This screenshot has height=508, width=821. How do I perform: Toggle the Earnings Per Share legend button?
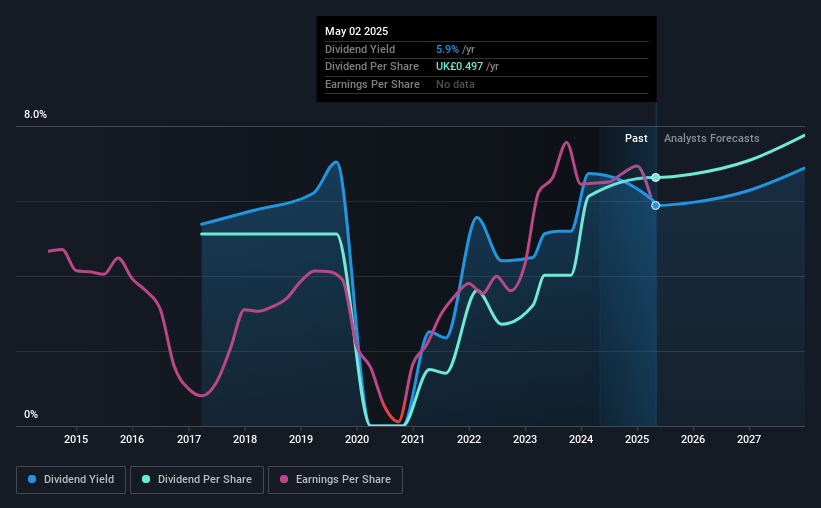[335, 480]
